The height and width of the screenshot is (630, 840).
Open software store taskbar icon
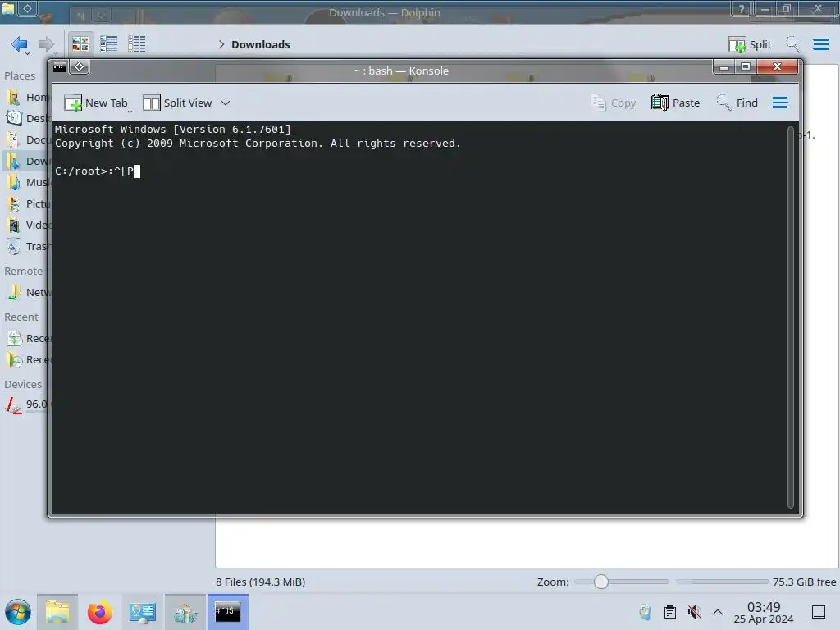(185, 612)
